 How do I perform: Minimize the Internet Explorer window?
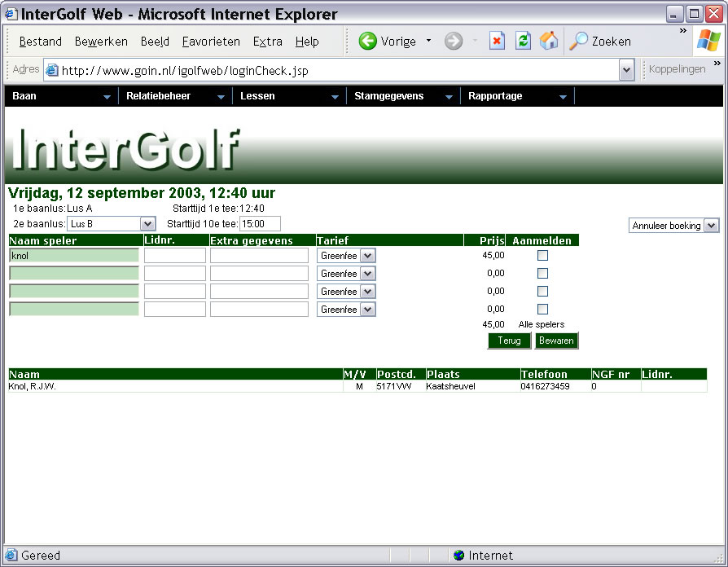point(674,14)
